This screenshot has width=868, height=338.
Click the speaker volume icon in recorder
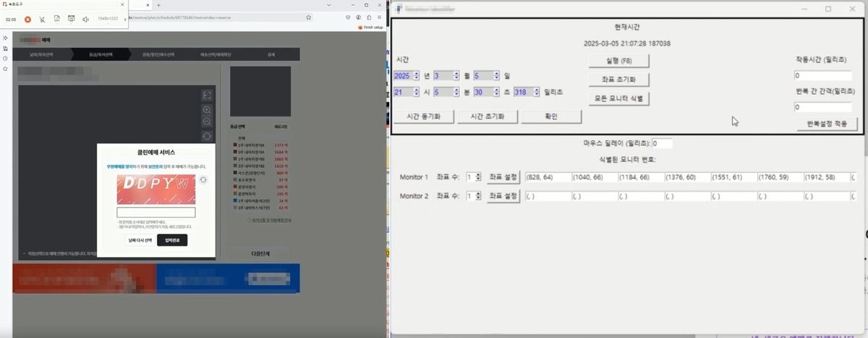[x=85, y=20]
